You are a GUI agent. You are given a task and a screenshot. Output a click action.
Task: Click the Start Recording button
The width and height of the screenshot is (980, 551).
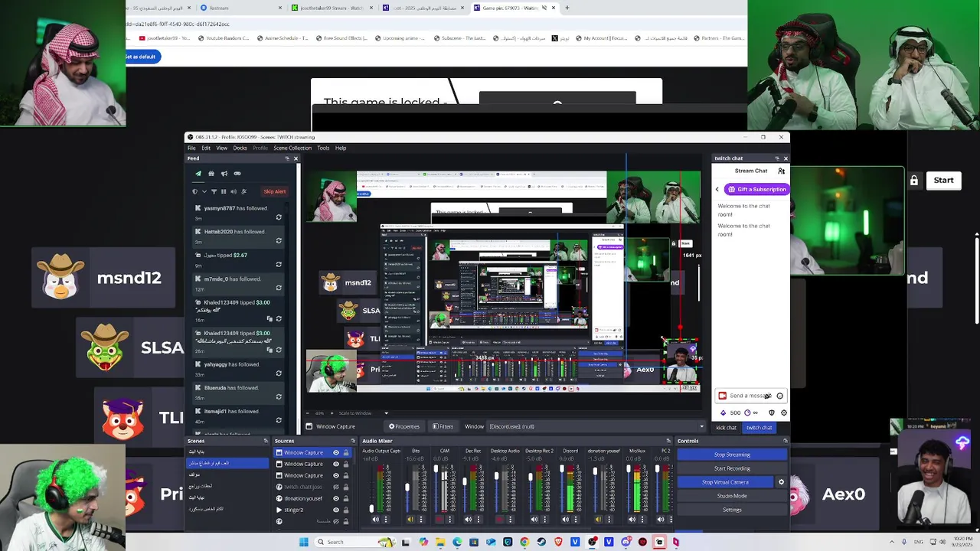click(732, 468)
